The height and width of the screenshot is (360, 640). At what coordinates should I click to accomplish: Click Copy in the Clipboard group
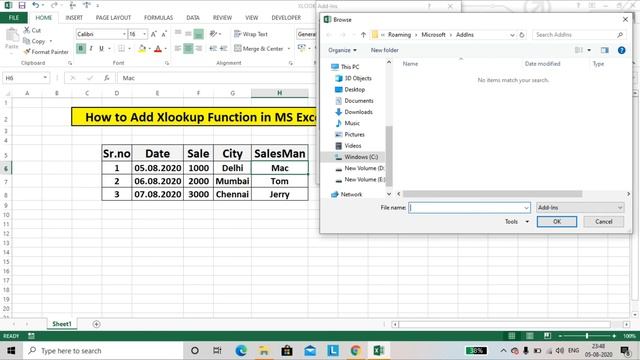34,41
